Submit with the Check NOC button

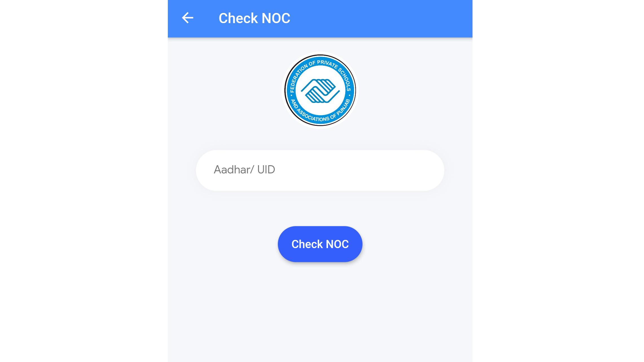[320, 244]
